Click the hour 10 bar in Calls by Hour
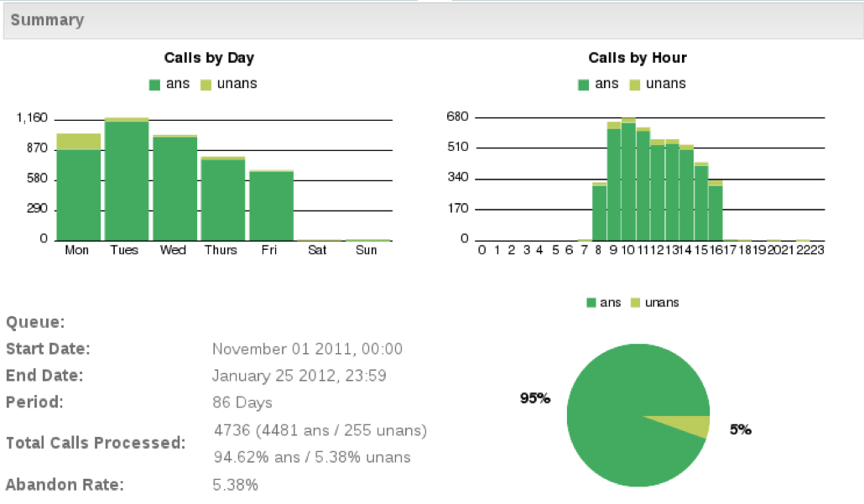This screenshot has height=504, width=864. (x=628, y=179)
